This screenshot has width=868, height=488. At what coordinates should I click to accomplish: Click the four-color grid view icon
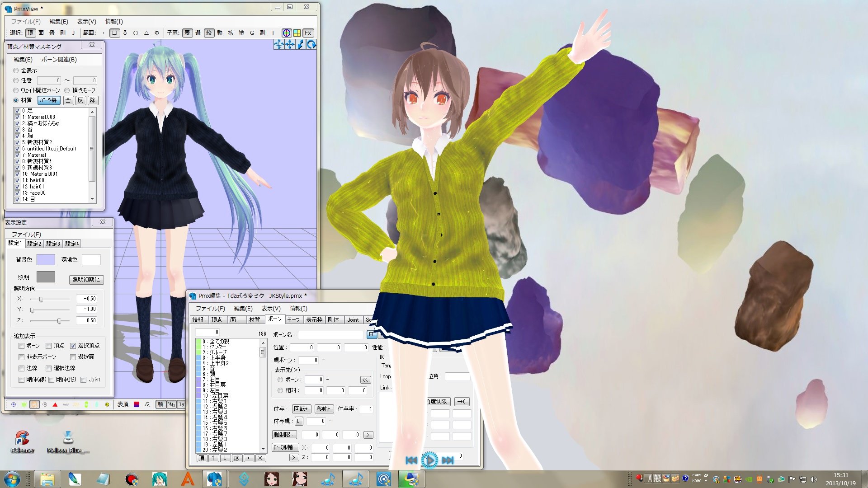297,33
